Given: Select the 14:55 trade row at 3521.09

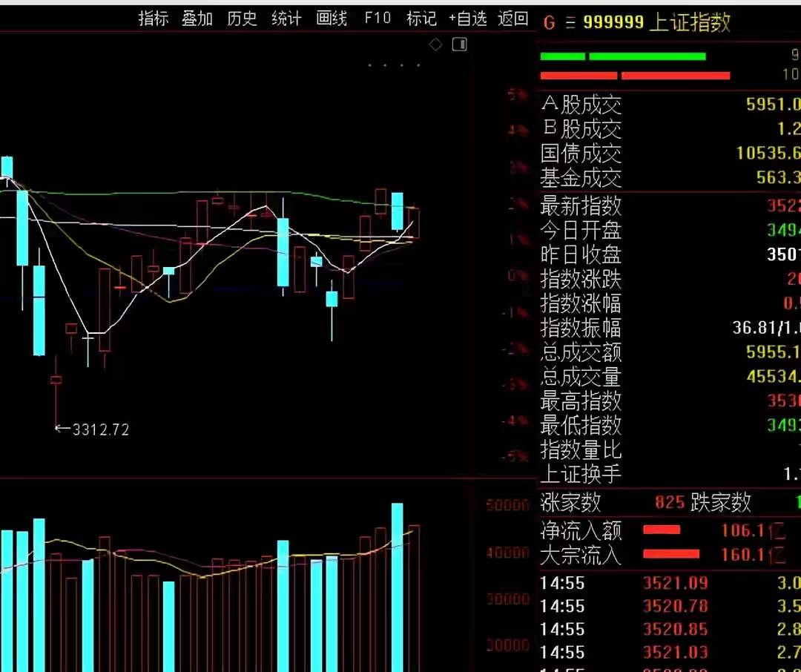Looking at the screenshot, I should tap(675, 583).
